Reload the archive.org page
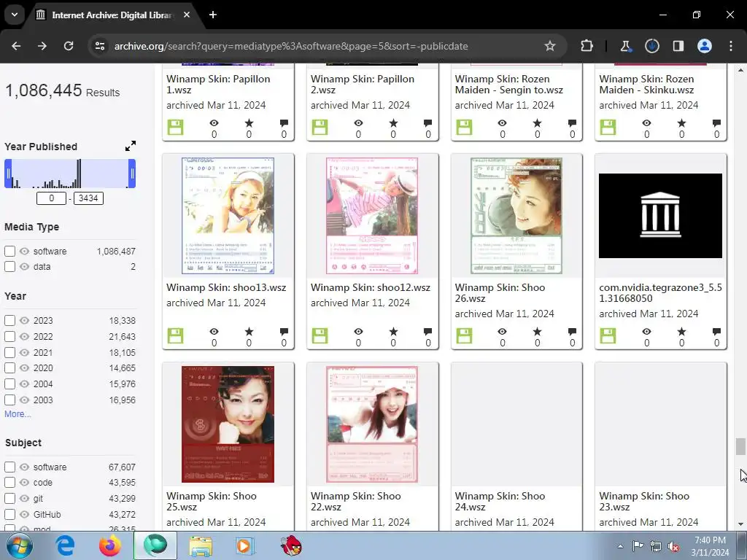Image resolution: width=747 pixels, height=560 pixels. (69, 46)
